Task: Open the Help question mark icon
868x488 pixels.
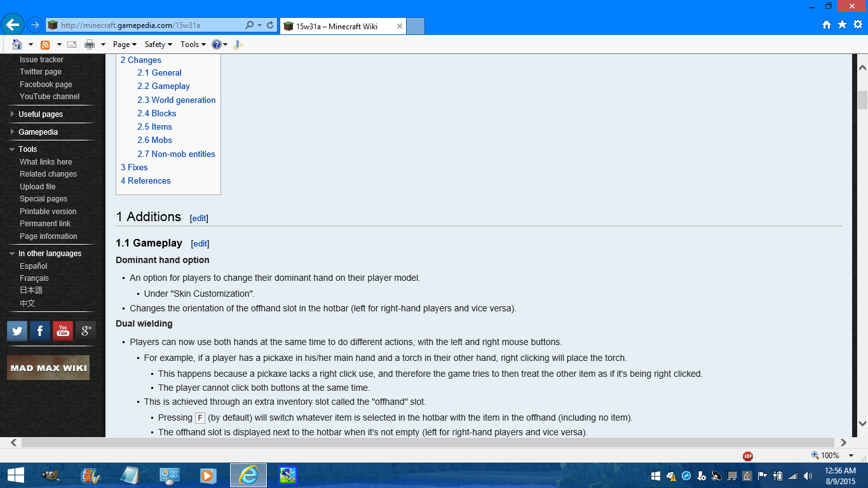Action: 217,44
